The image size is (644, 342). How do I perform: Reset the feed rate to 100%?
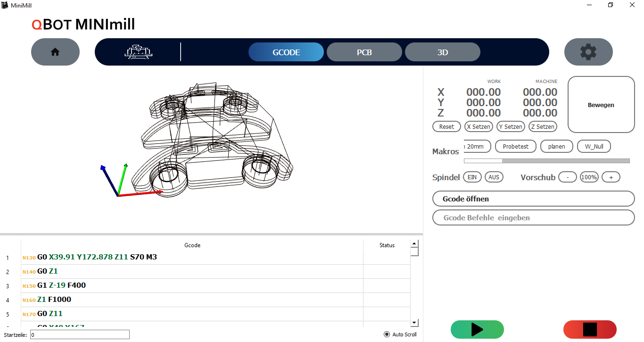tap(589, 177)
